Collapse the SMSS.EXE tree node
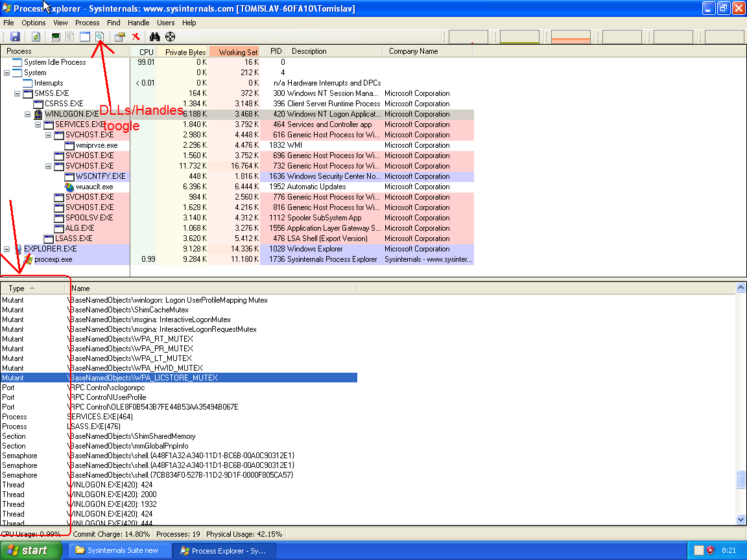Viewport: 747px width, 560px height. 17,93
